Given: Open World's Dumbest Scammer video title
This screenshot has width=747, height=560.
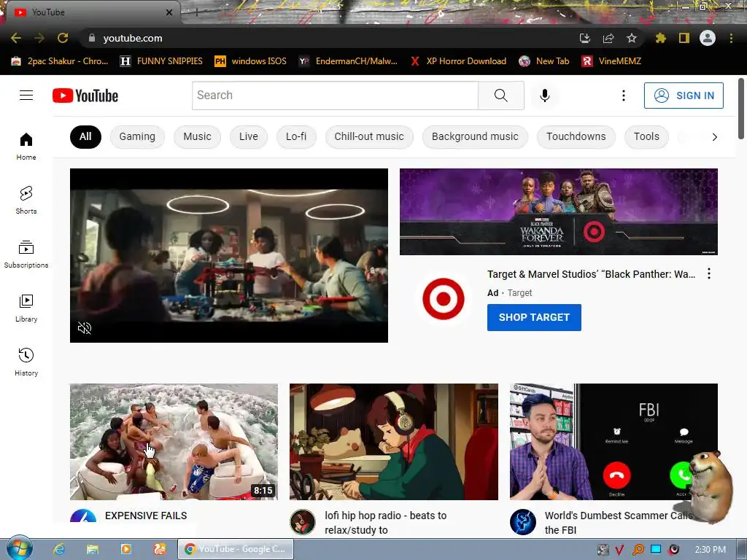Looking at the screenshot, I should point(618,523).
